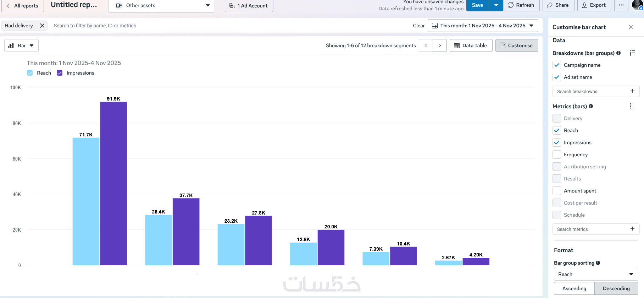Click the plus icon in Search breakdowns
The height and width of the screenshot is (298, 644).
pyautogui.click(x=632, y=91)
